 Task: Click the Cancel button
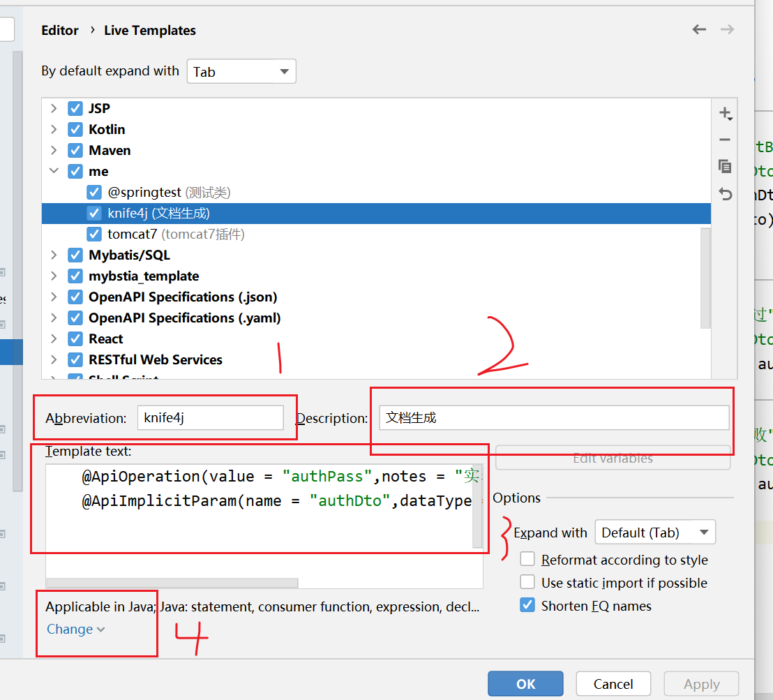click(x=613, y=684)
